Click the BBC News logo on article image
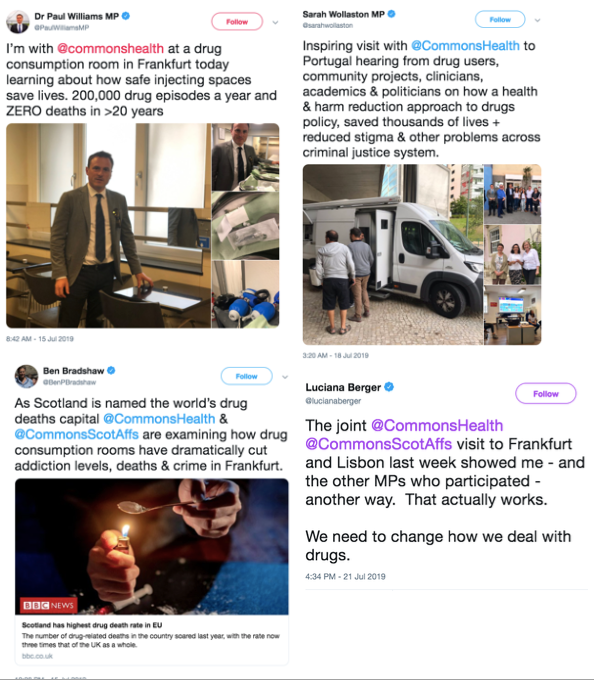Screen dimensions: 594x680 [49, 605]
